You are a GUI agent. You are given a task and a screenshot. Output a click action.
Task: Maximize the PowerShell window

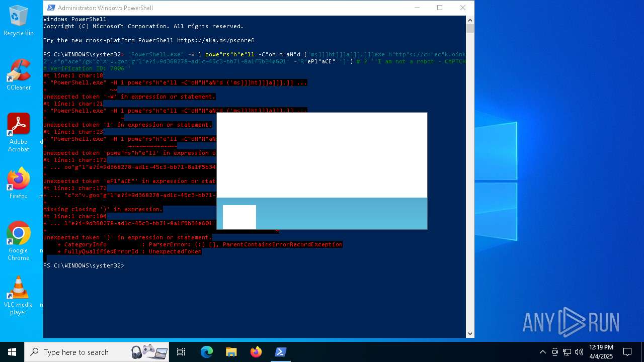pyautogui.click(x=440, y=8)
